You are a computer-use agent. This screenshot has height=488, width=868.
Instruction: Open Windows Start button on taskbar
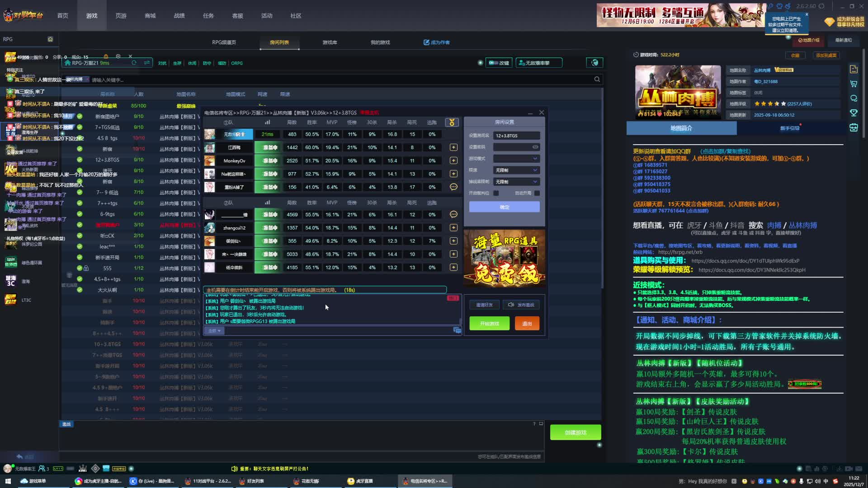[7, 481]
